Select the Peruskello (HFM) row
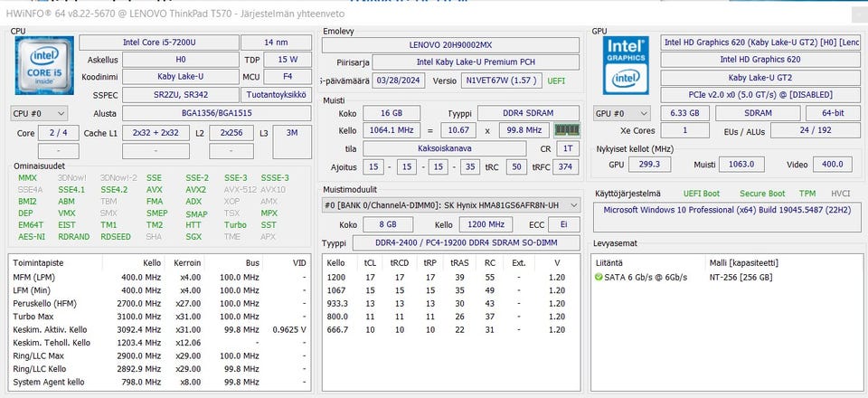868x398 pixels. pos(160,303)
